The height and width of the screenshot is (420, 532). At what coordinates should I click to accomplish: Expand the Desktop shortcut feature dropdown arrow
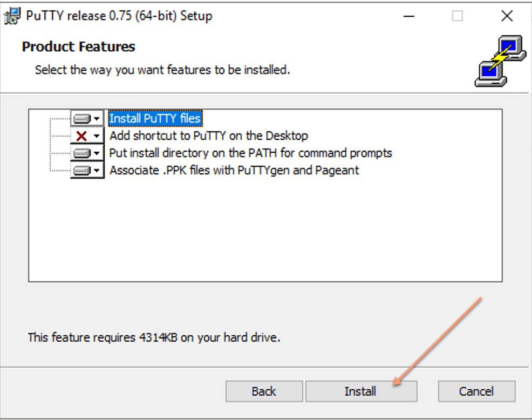point(97,136)
